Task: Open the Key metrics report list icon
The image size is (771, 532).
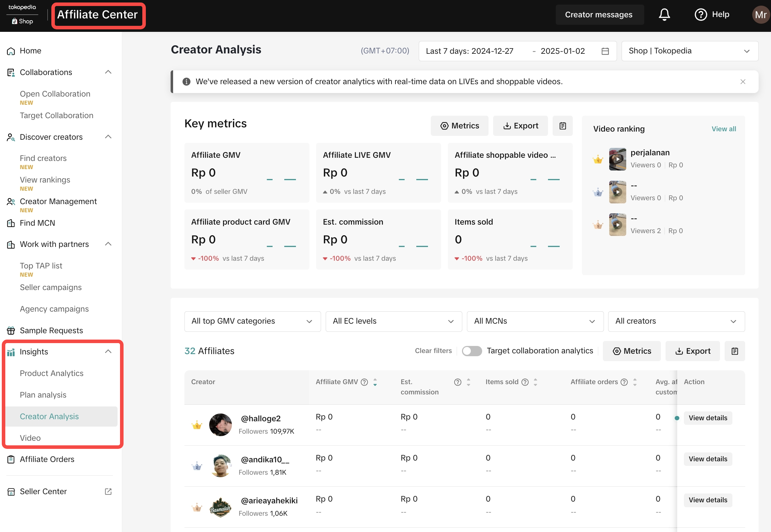Action: pos(562,126)
